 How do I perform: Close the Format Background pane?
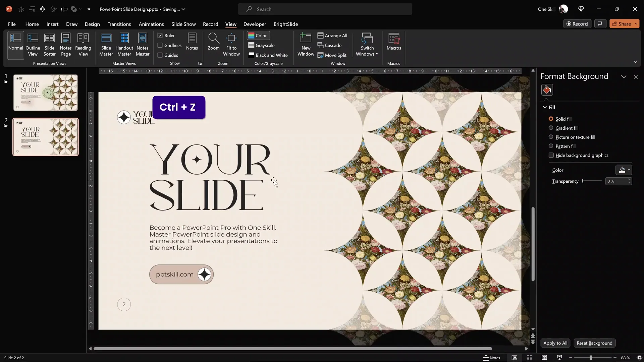pyautogui.click(x=636, y=77)
